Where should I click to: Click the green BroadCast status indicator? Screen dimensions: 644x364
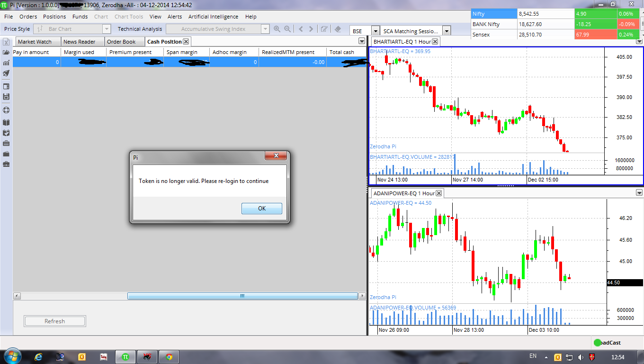coord(598,342)
